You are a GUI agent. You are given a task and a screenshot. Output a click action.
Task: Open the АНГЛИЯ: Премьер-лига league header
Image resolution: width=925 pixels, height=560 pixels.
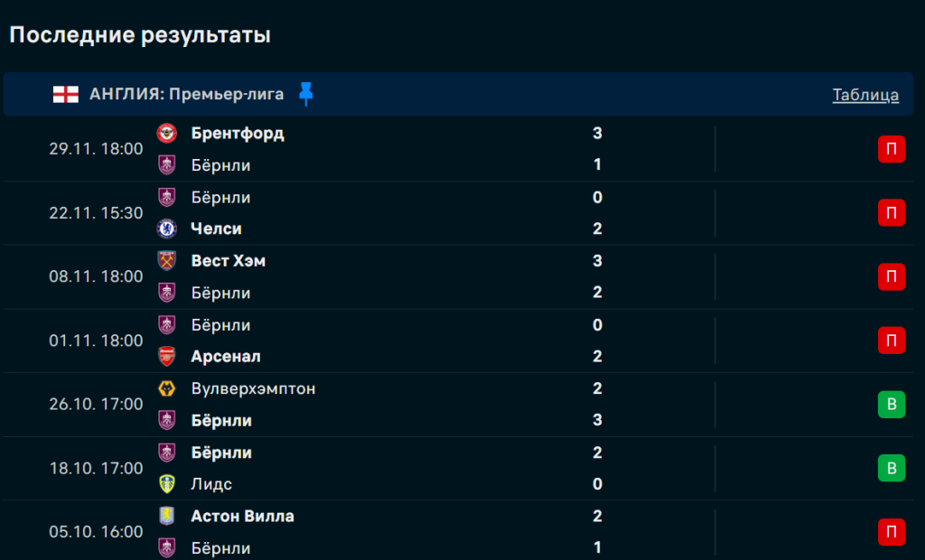coord(187,94)
